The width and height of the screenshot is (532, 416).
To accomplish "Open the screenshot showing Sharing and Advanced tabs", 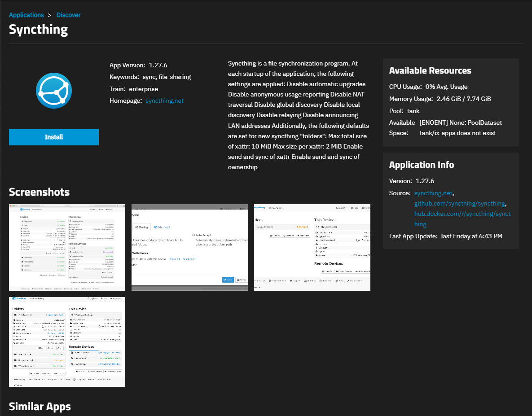I will pyautogui.click(x=189, y=247).
